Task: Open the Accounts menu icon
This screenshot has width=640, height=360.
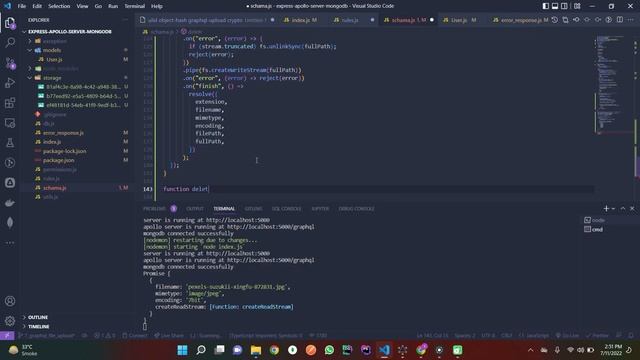Action: [x=10, y=301]
